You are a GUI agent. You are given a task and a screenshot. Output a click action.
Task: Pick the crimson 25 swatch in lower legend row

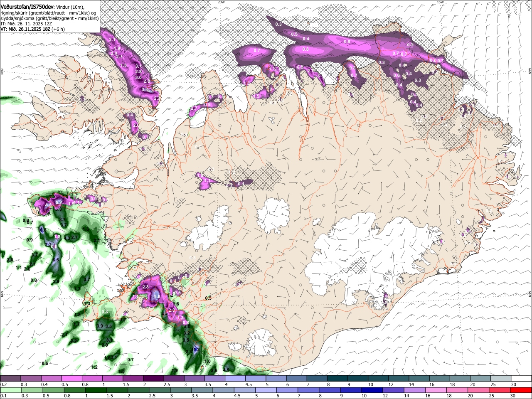[500, 390]
